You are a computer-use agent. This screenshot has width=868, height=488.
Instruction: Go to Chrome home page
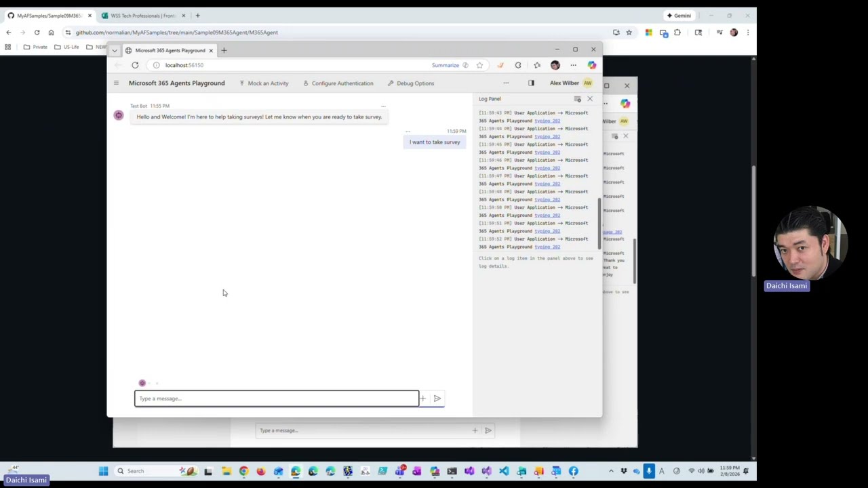51,33
